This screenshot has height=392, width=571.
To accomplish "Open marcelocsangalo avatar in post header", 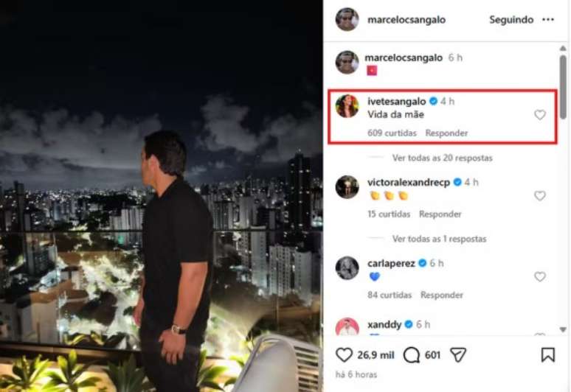I will point(347,19).
